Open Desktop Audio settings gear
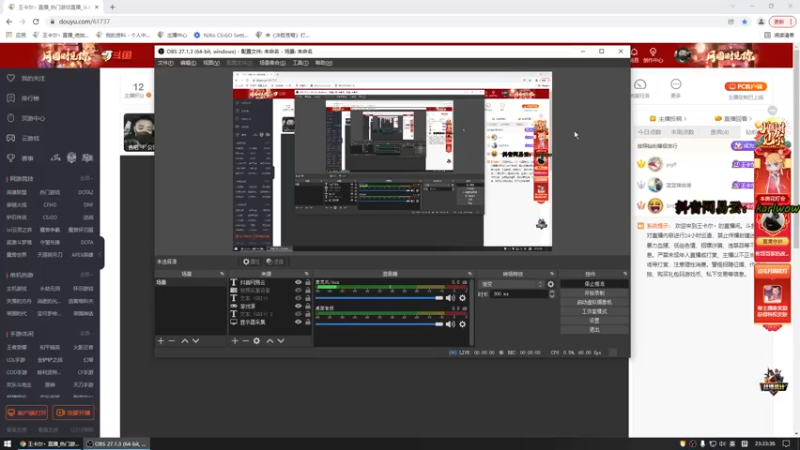This screenshot has width=800, height=450. pos(462,324)
